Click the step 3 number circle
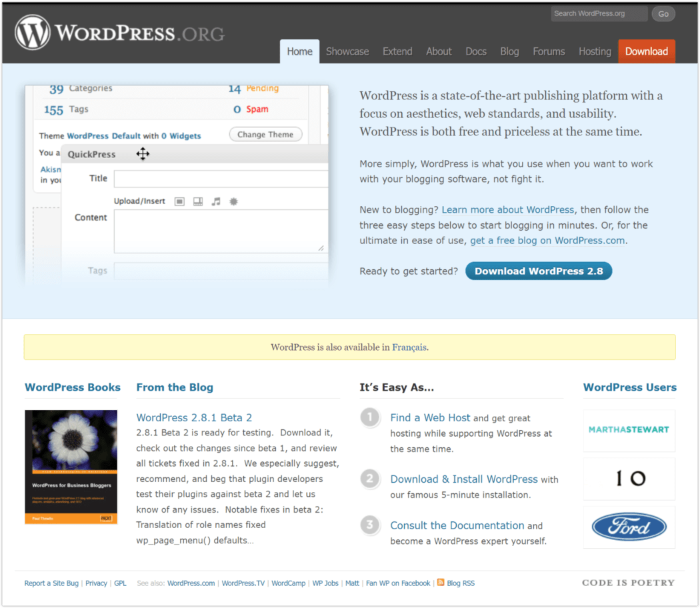 pyautogui.click(x=369, y=525)
